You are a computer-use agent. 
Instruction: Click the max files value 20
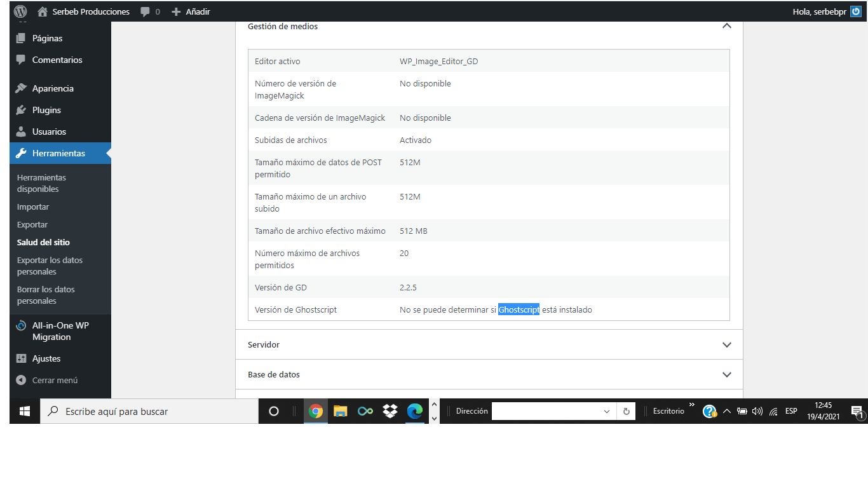[404, 253]
